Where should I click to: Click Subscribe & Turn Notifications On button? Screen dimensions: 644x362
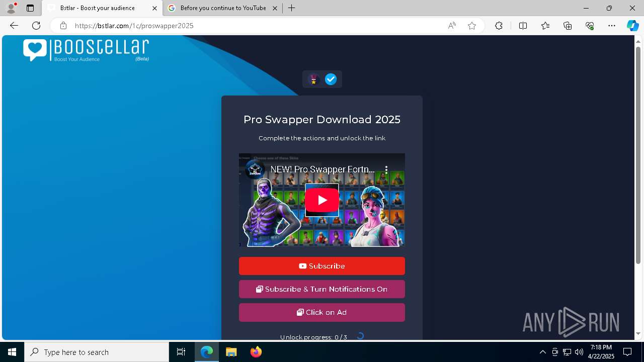tap(322, 289)
